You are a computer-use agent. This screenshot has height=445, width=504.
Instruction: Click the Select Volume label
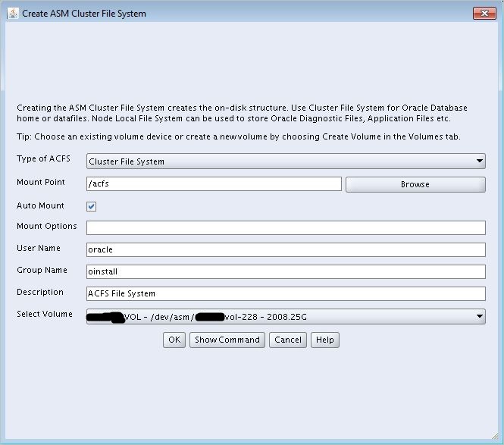[x=45, y=314]
